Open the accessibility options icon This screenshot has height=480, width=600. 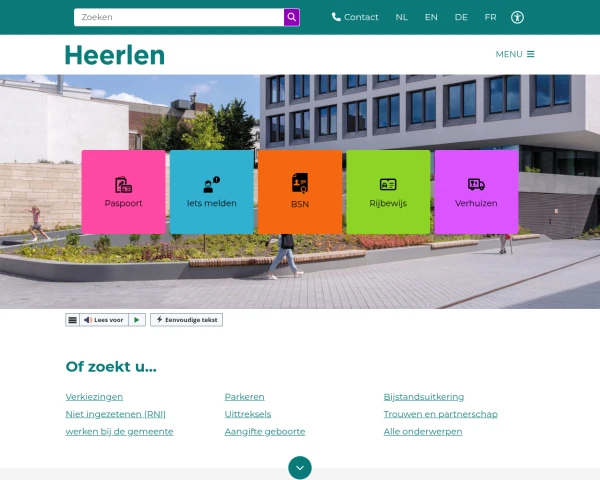(x=517, y=17)
